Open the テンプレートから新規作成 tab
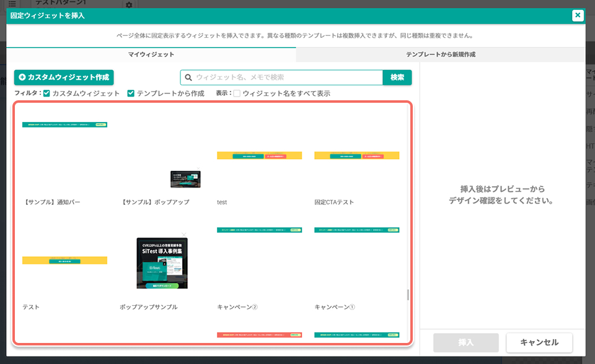This screenshot has width=595, height=364. tap(441, 54)
